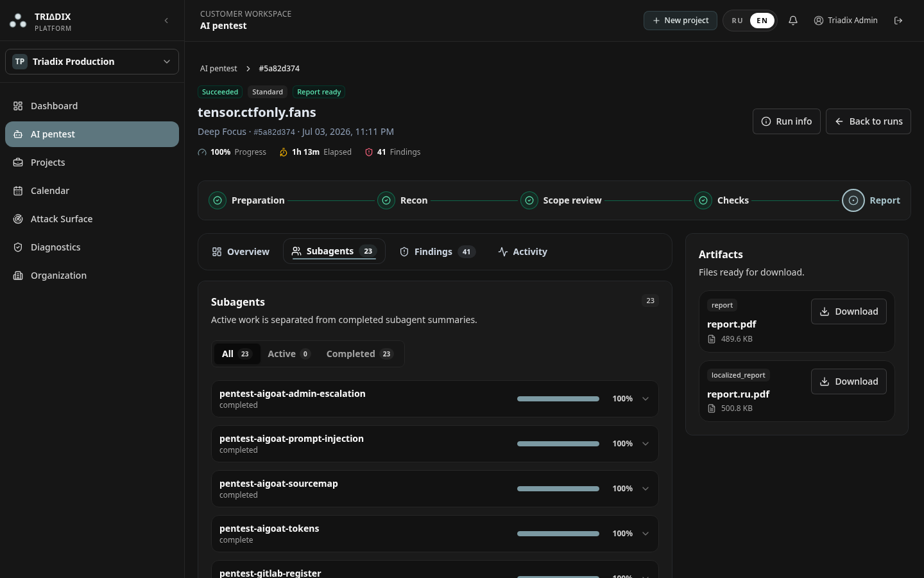Click the Succeeded status badge
The height and width of the screenshot is (578, 924).
[220, 92]
